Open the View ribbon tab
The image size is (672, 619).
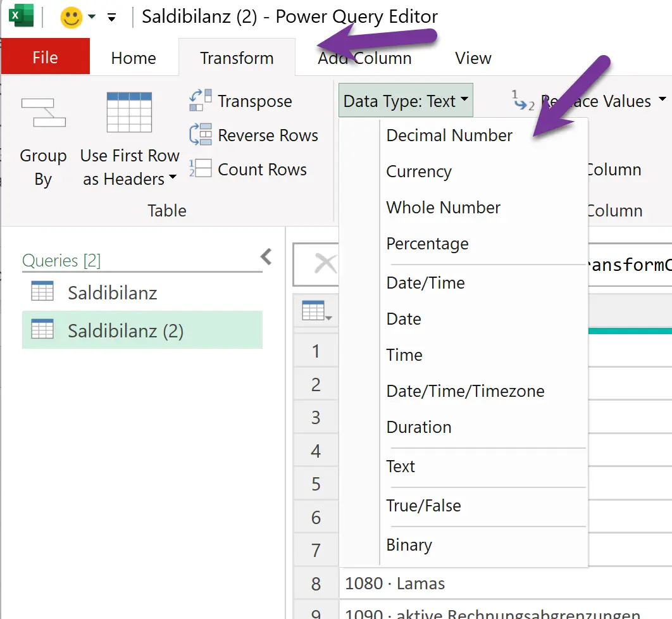472,58
